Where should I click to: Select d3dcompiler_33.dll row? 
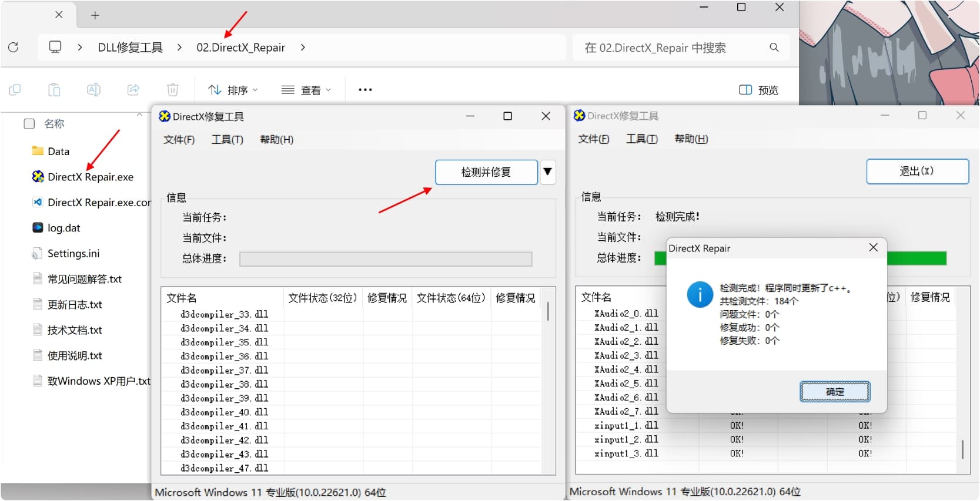point(352,314)
